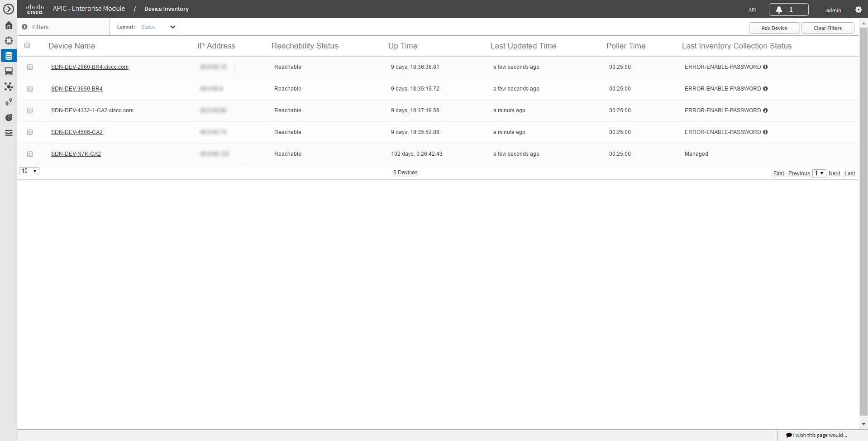Change rows per page from 10
868x441 pixels.
(29, 171)
